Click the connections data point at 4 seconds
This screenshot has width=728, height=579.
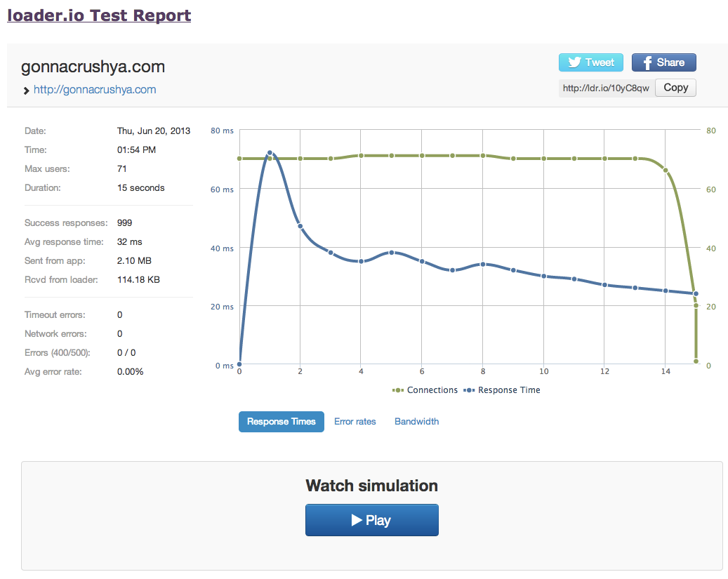tap(362, 156)
